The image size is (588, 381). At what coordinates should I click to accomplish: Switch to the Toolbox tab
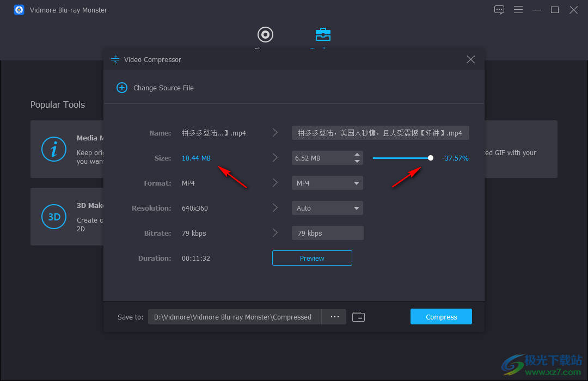click(x=323, y=35)
